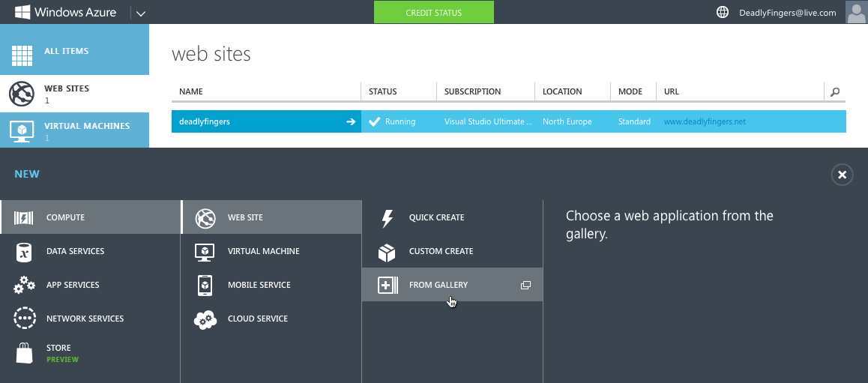Open the Store Preview category

tap(90, 353)
